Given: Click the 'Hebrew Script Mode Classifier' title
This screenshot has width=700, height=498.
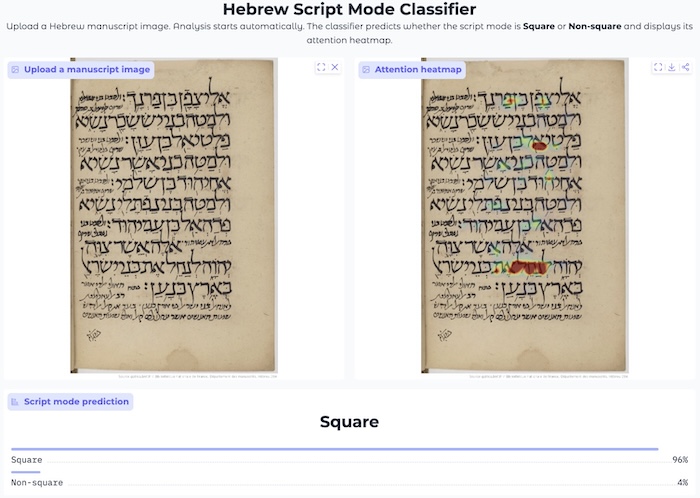Looking at the screenshot, I should click(x=350, y=9).
